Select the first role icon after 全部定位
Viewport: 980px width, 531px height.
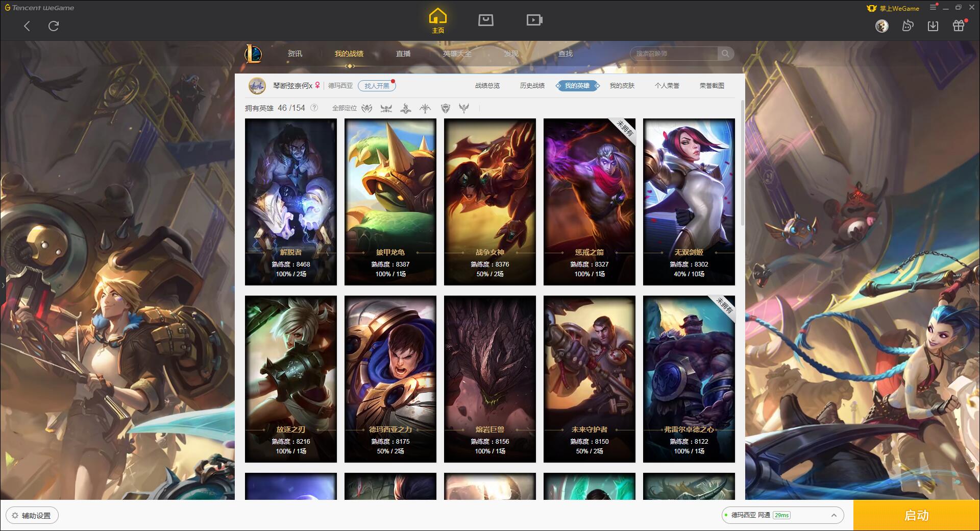pos(367,108)
